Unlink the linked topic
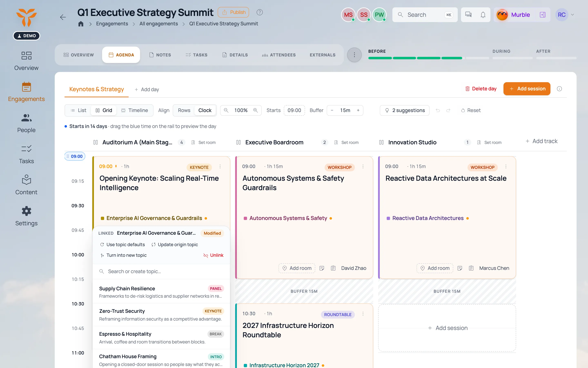Image resolution: width=588 pixels, height=368 pixels. click(x=213, y=255)
